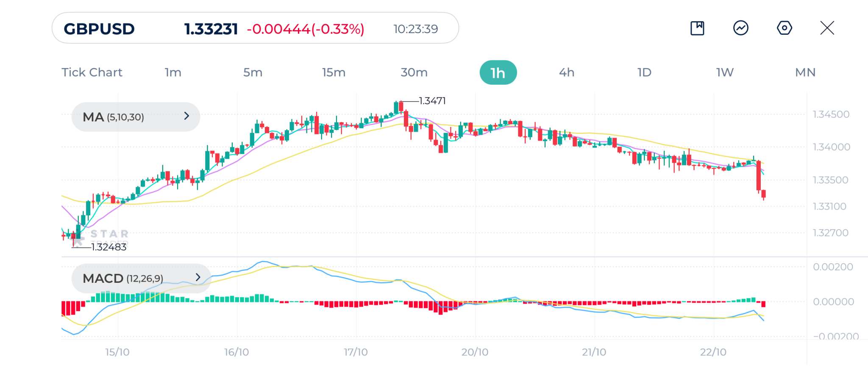Switch to the 15m timeframe
Viewport: 868px width, 384px height.
pos(334,72)
